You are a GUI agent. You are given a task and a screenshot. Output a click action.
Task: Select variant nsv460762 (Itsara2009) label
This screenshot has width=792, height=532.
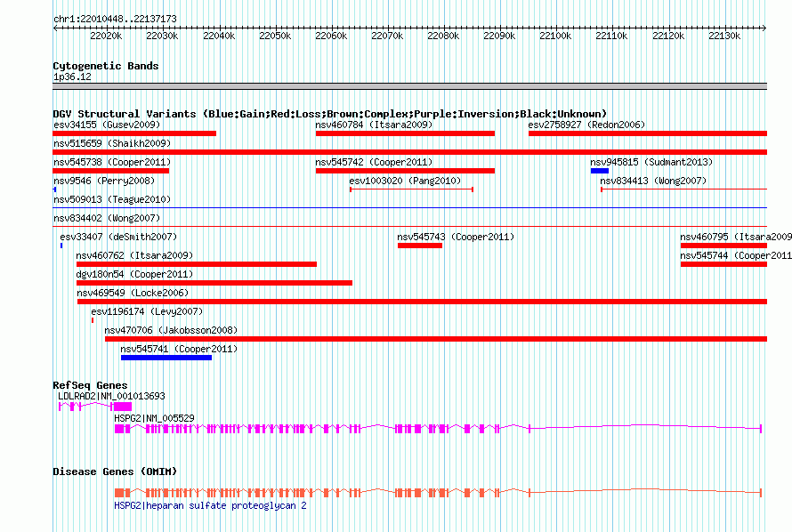(134, 255)
